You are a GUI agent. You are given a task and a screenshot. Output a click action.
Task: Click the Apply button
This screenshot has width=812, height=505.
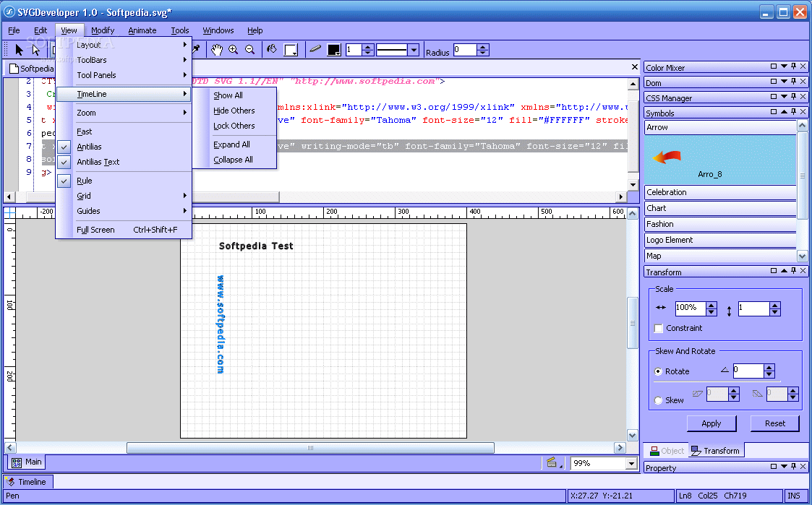click(711, 423)
